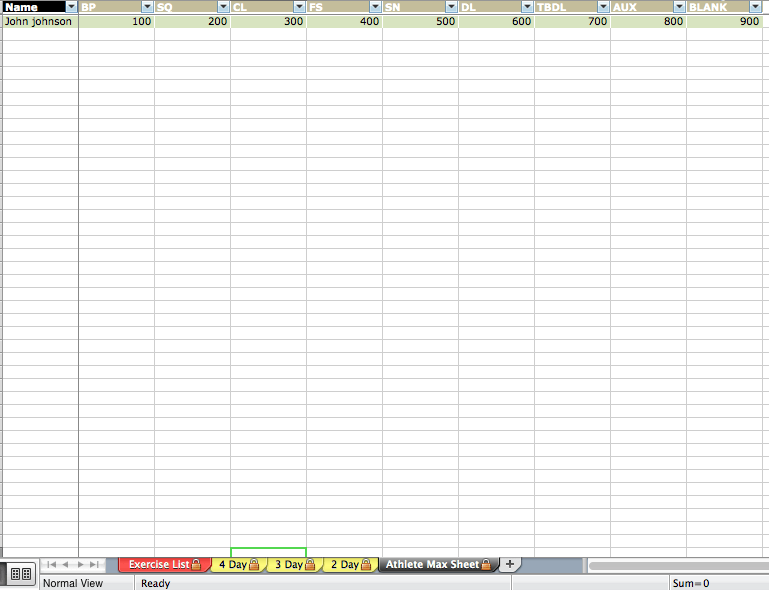This screenshot has width=769, height=590.
Task: Select the Athlete Max Sheet tab
Action: [438, 564]
